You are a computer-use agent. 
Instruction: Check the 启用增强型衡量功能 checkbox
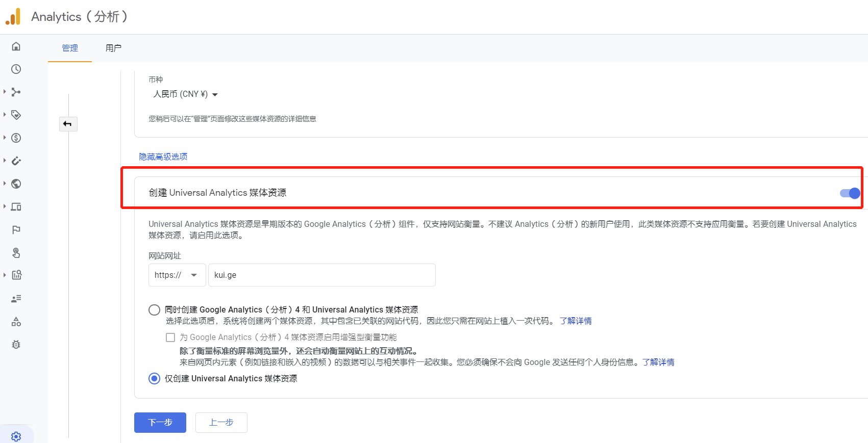[x=170, y=337]
